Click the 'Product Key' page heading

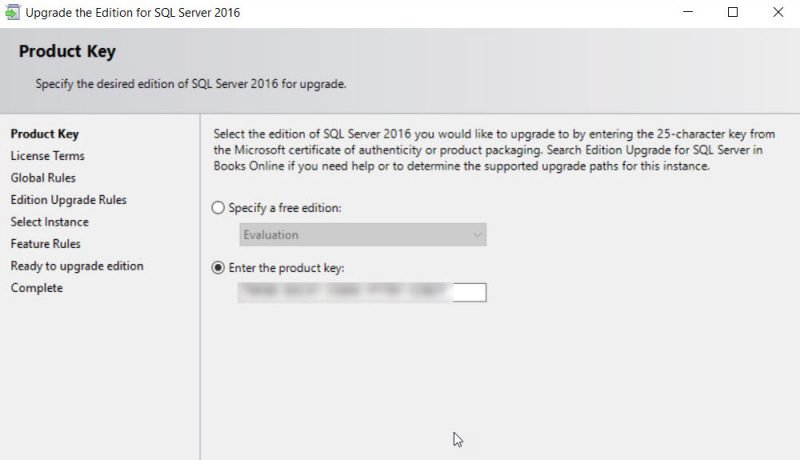pyautogui.click(x=67, y=52)
